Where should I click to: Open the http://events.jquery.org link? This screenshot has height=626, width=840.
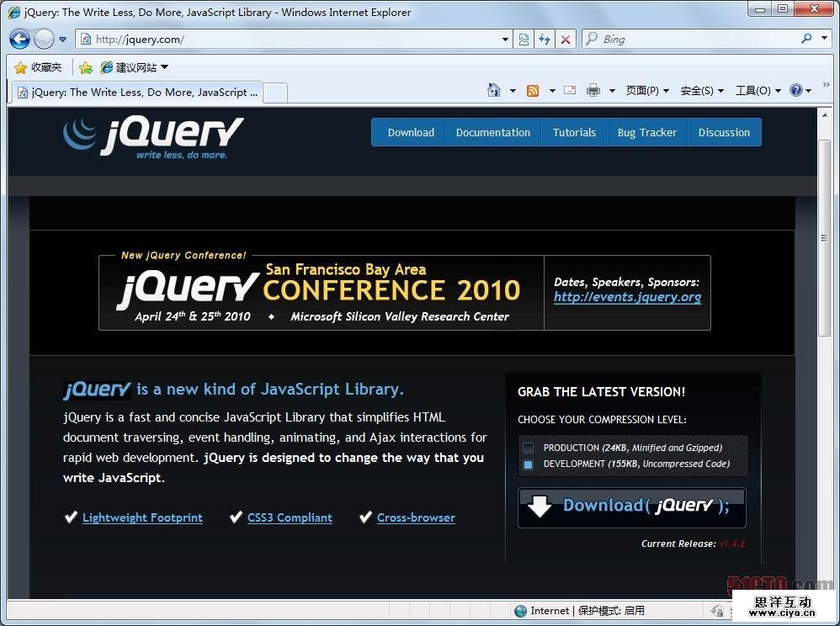pos(627,297)
